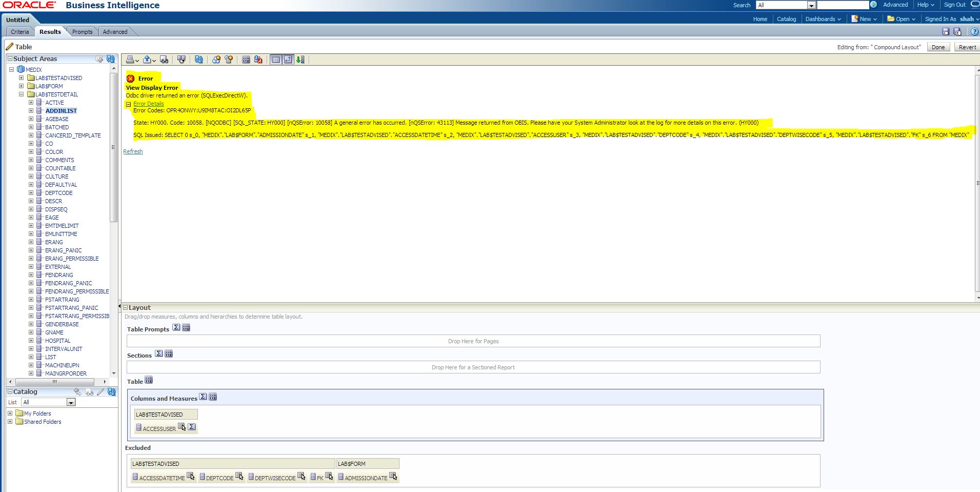This screenshot has height=492, width=980.
Task: Click the Subject Areas horizontal scrollbar
Action: click(55, 382)
